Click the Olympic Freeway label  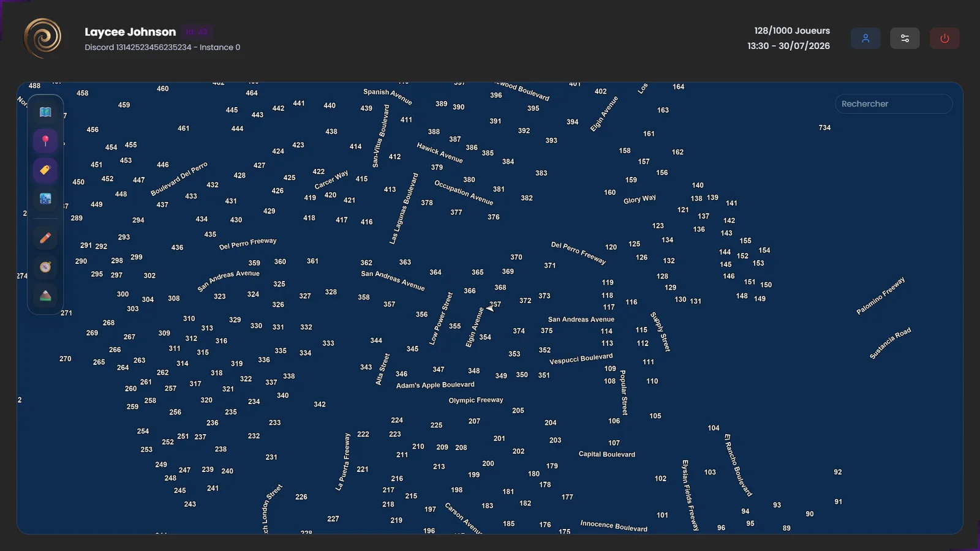tap(476, 400)
